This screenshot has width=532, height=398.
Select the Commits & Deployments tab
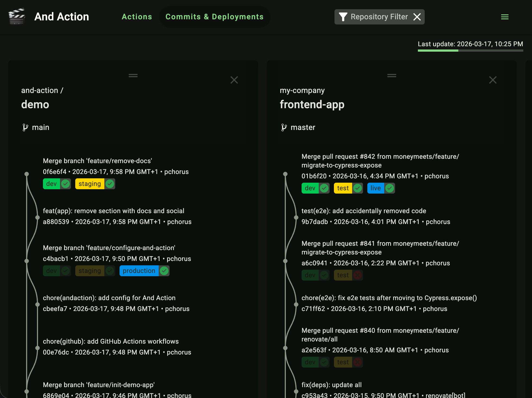(x=215, y=17)
